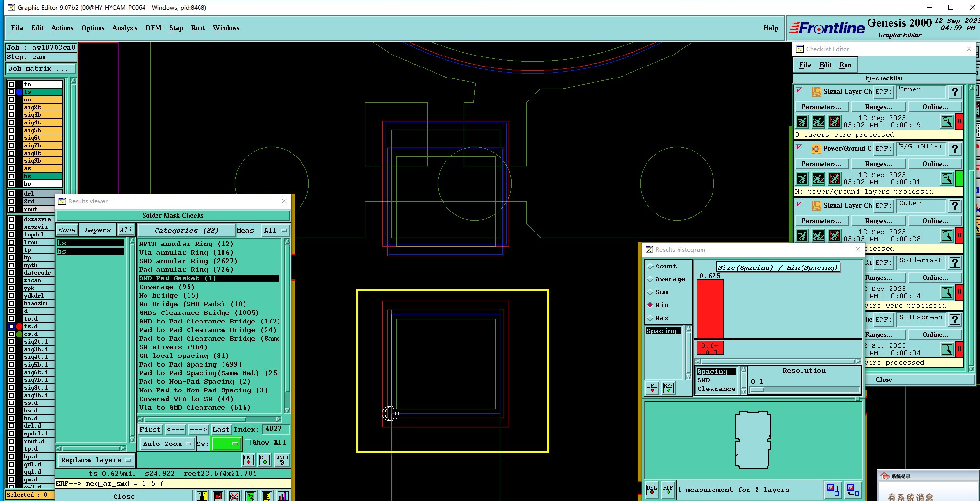This screenshot has height=501, width=980.
Task: Click third run icon of Outer signal check
Action: click(835, 235)
